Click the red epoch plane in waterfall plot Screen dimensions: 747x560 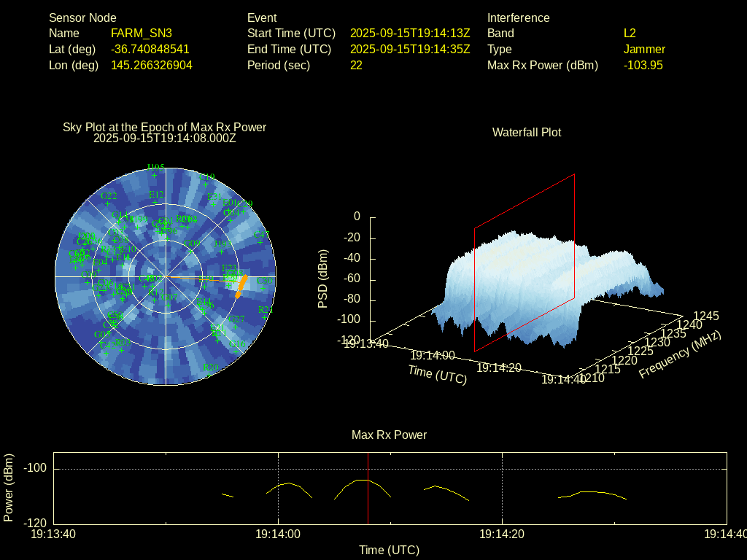[524, 262]
